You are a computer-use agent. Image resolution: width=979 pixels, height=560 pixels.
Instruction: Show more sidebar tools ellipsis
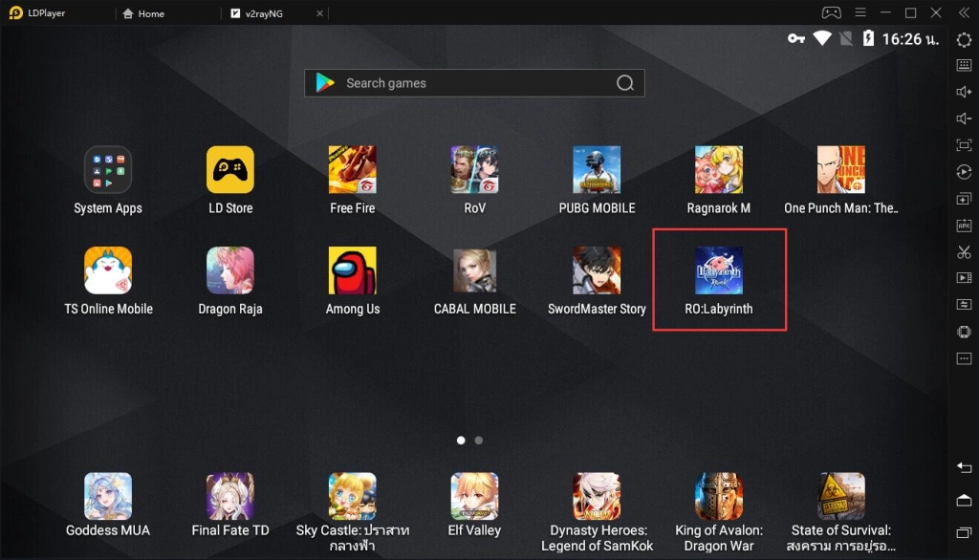(964, 358)
